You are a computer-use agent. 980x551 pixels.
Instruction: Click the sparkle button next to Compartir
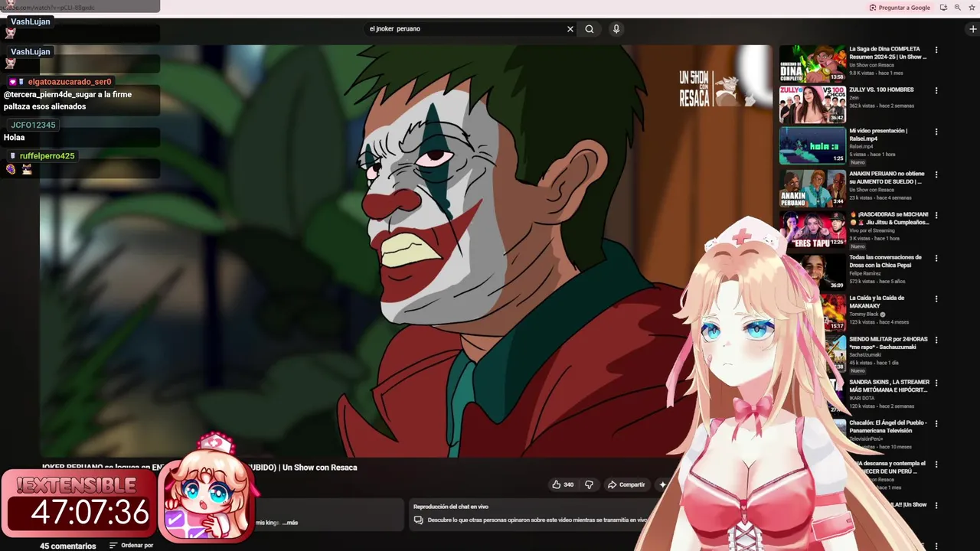point(662,484)
